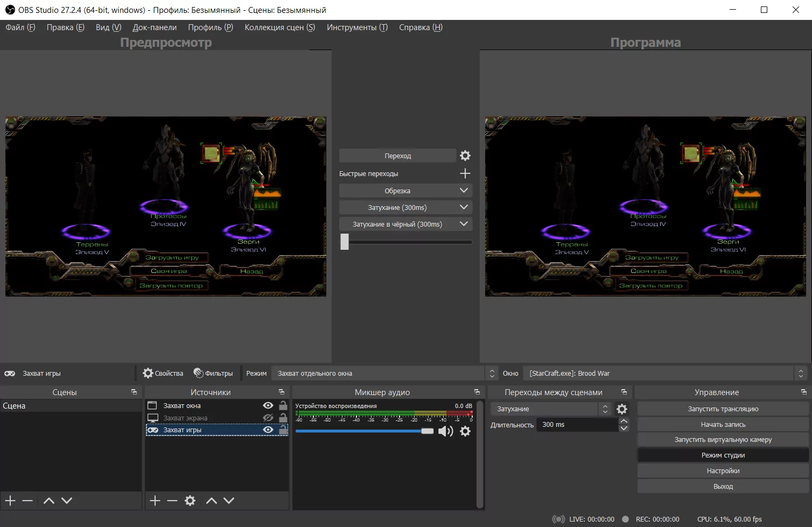Click the volume slider for Устройство воспроизведения
Image resolution: width=812 pixels, height=527 pixels.
[365, 431]
